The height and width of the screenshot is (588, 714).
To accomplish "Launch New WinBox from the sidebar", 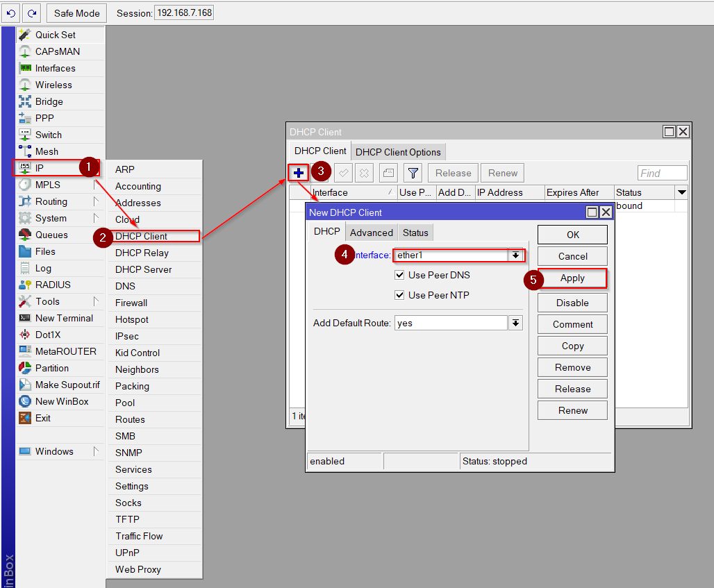I will [x=60, y=401].
